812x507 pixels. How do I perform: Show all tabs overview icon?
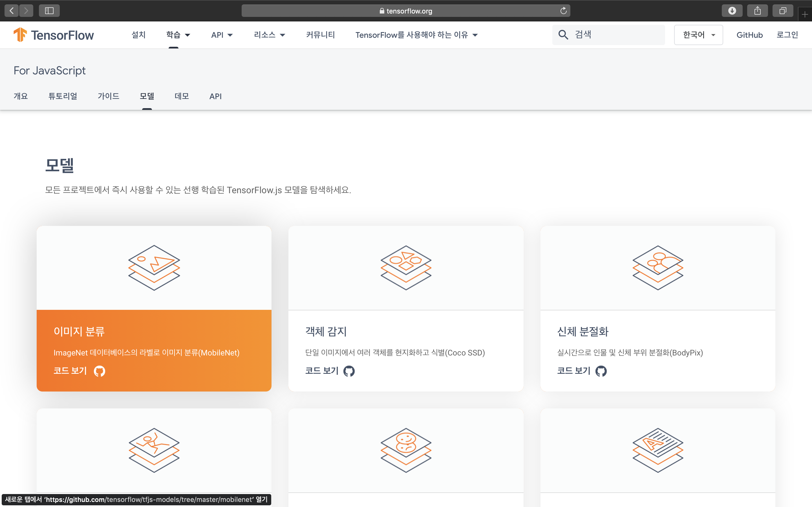pyautogui.click(x=782, y=11)
